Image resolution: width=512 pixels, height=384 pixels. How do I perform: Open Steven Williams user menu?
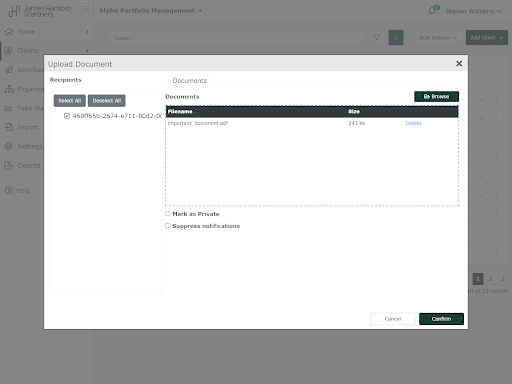(x=473, y=11)
